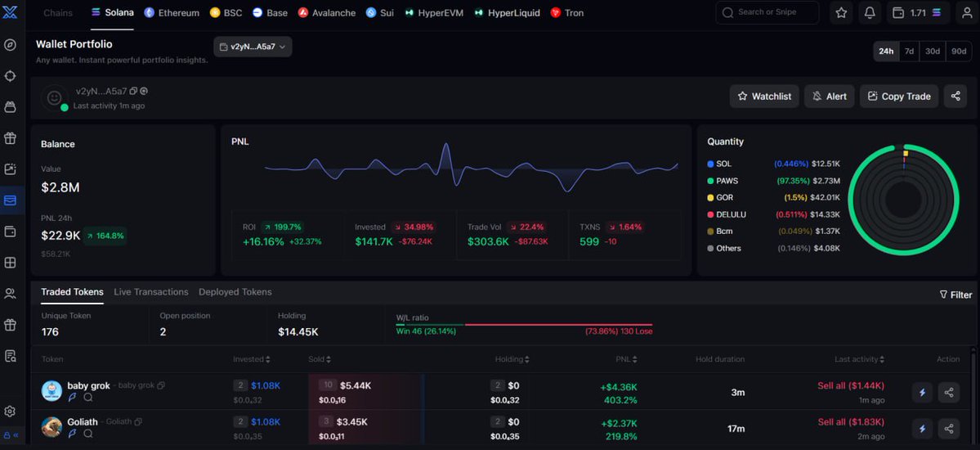The width and height of the screenshot is (980, 450).
Task: Share the baby grok row
Action: [x=949, y=393]
